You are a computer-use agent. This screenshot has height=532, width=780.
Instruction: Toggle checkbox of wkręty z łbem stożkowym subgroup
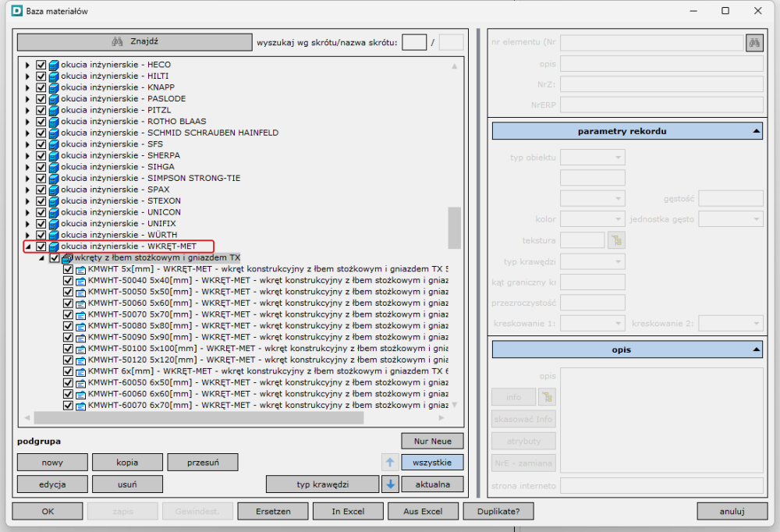click(55, 257)
